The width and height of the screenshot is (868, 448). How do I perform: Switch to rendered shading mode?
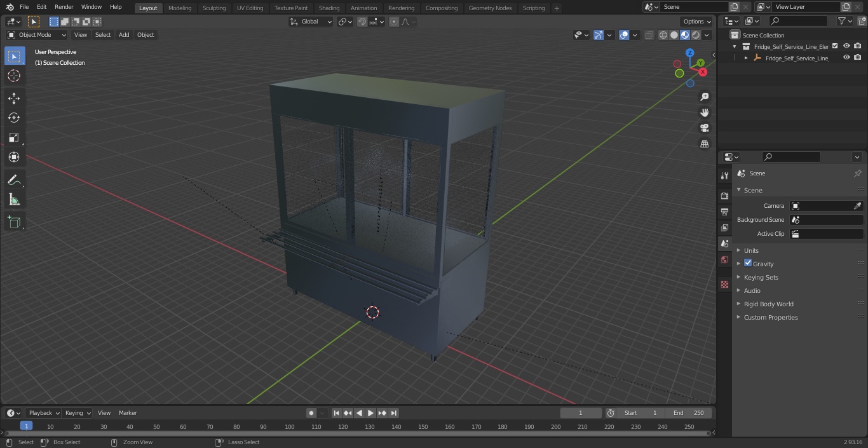point(696,35)
